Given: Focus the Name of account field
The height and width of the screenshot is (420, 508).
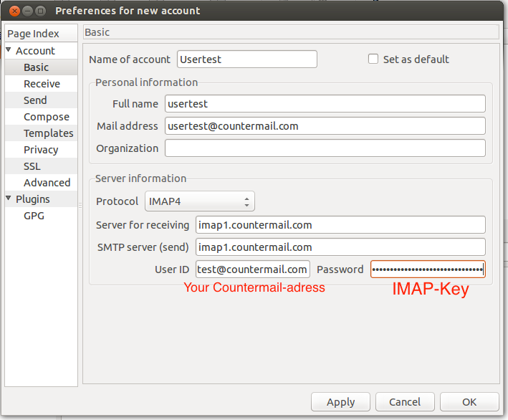Looking at the screenshot, I should pos(247,59).
